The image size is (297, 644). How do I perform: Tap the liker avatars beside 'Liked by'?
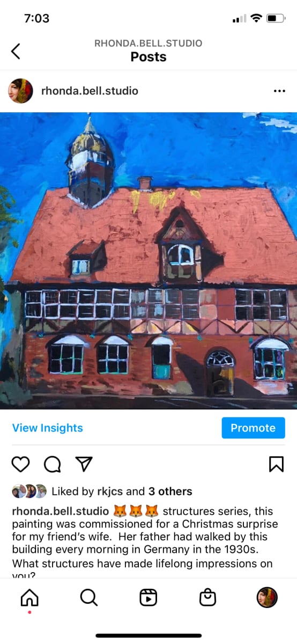tap(29, 492)
